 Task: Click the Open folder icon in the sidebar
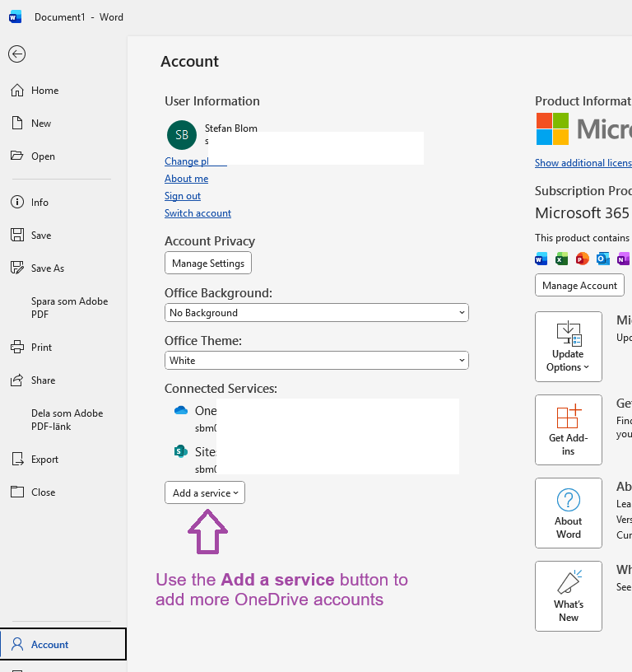pos(16,156)
